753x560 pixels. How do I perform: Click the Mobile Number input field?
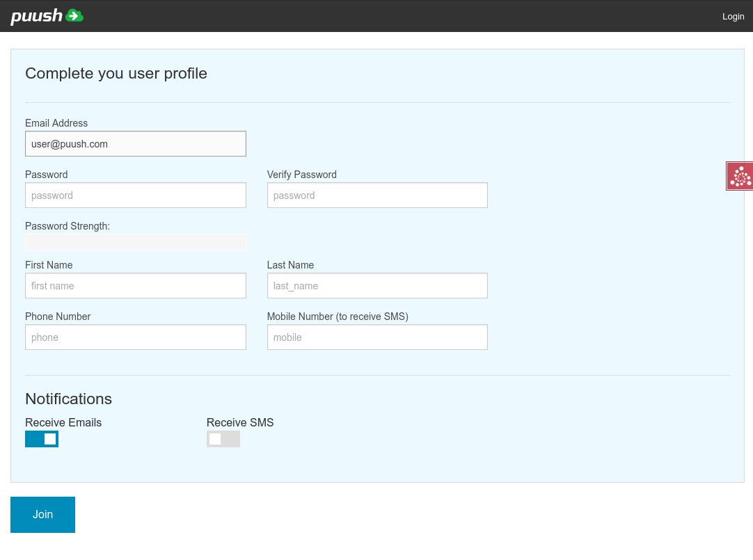(x=376, y=337)
